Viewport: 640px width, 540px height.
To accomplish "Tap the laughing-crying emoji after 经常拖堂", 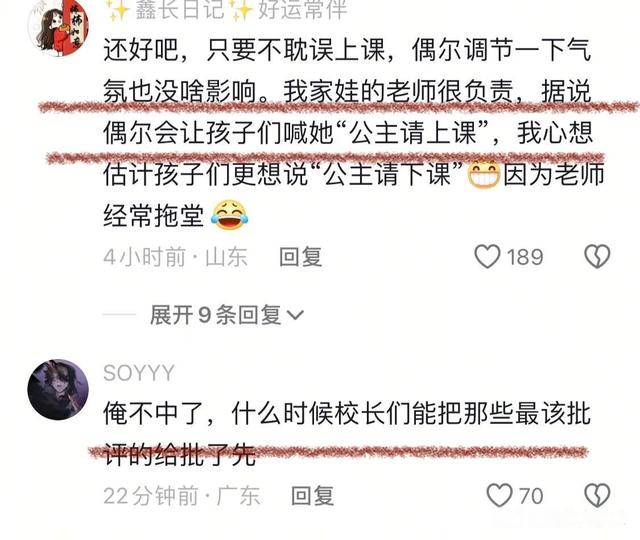I will (229, 215).
